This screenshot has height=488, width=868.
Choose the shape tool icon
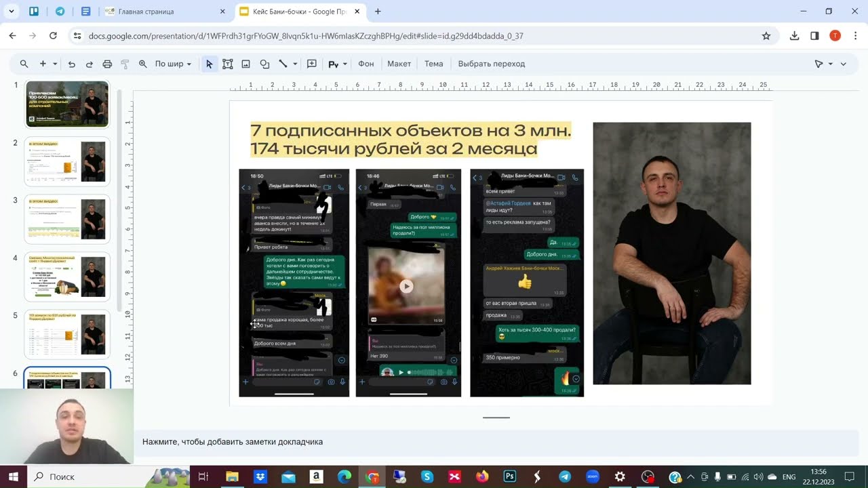tap(264, 64)
